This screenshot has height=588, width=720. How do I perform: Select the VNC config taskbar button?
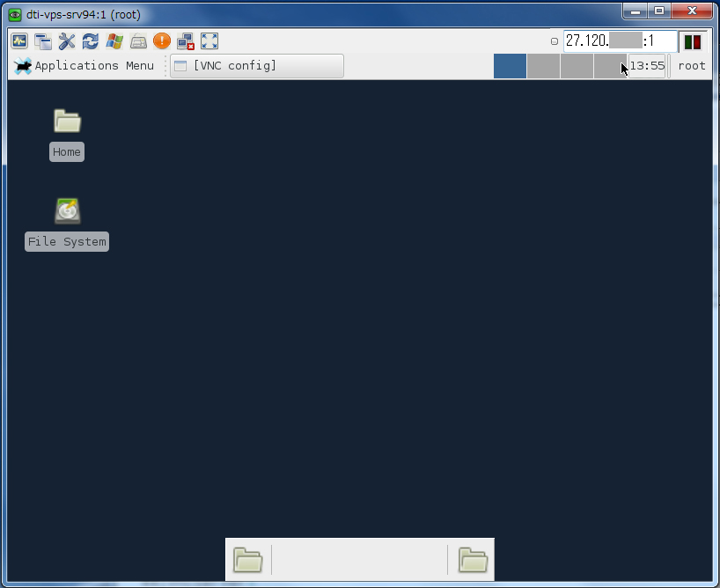[x=256, y=66]
